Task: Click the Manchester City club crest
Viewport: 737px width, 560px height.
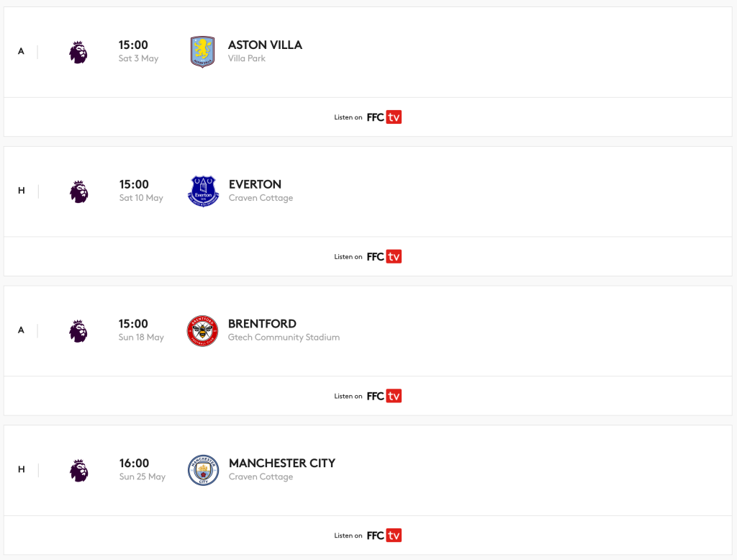Action: (203, 470)
